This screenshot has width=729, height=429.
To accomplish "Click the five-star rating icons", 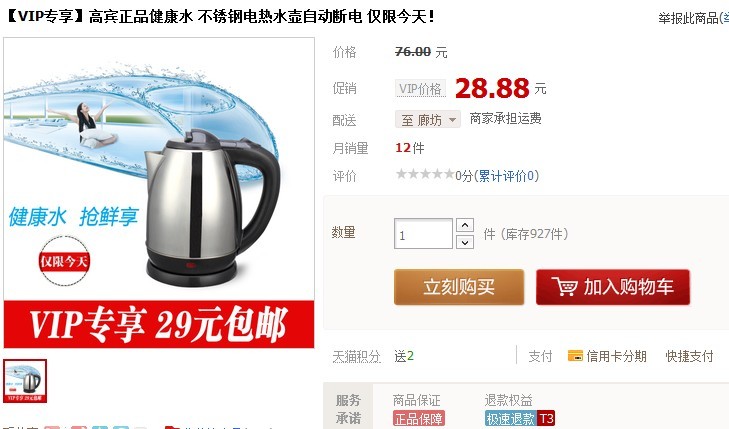I will pos(424,174).
